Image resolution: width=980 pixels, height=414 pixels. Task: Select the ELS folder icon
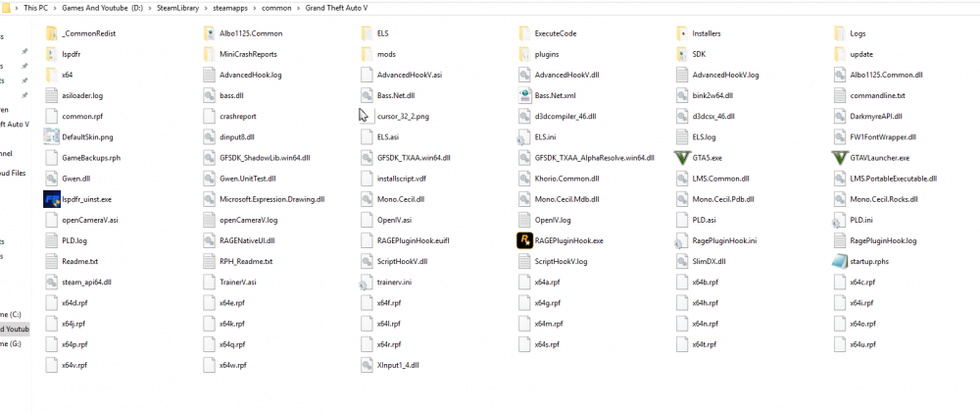pos(367,33)
